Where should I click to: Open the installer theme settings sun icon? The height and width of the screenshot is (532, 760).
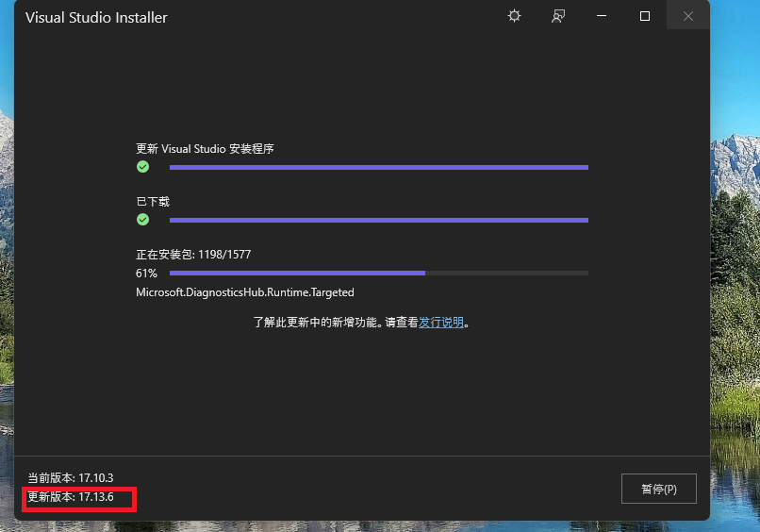tap(514, 16)
